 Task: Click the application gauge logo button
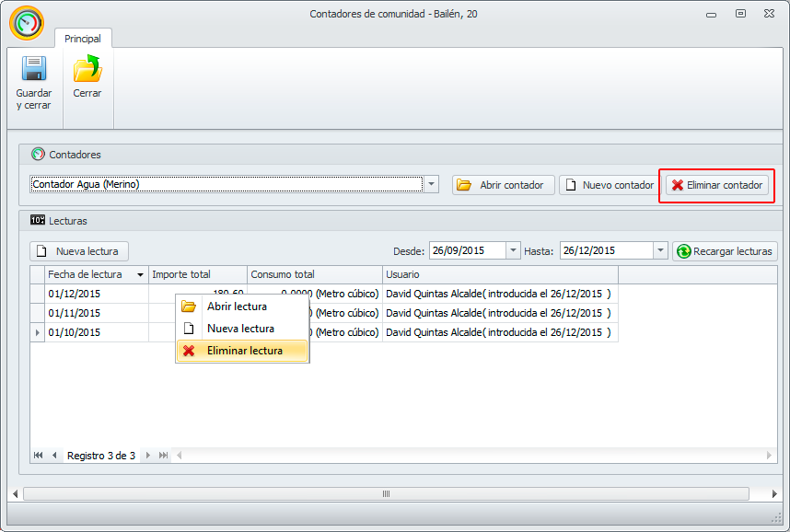27,24
